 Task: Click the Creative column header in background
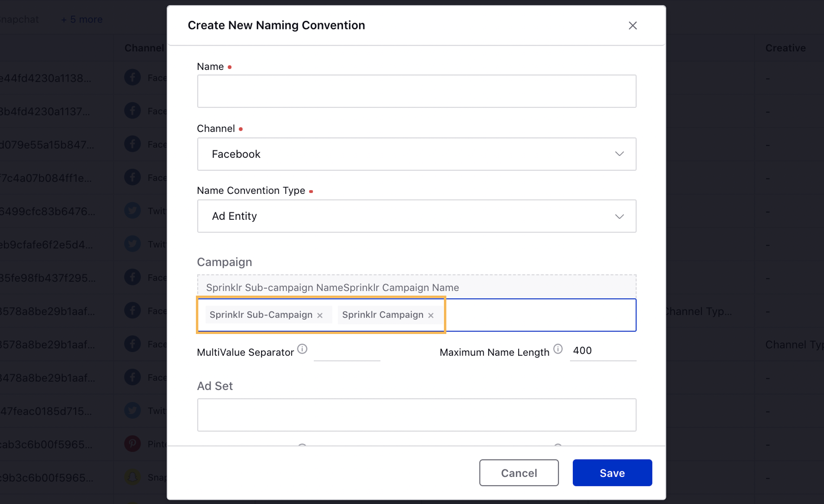point(785,48)
